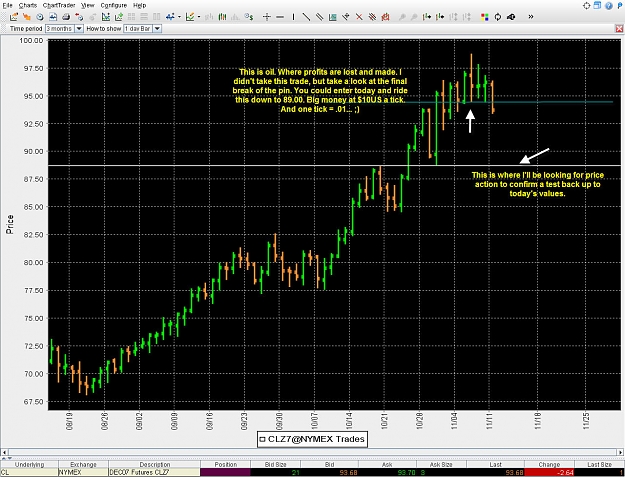The height and width of the screenshot is (477, 625).
Task: Click the save chart image icon
Action: 53,17
